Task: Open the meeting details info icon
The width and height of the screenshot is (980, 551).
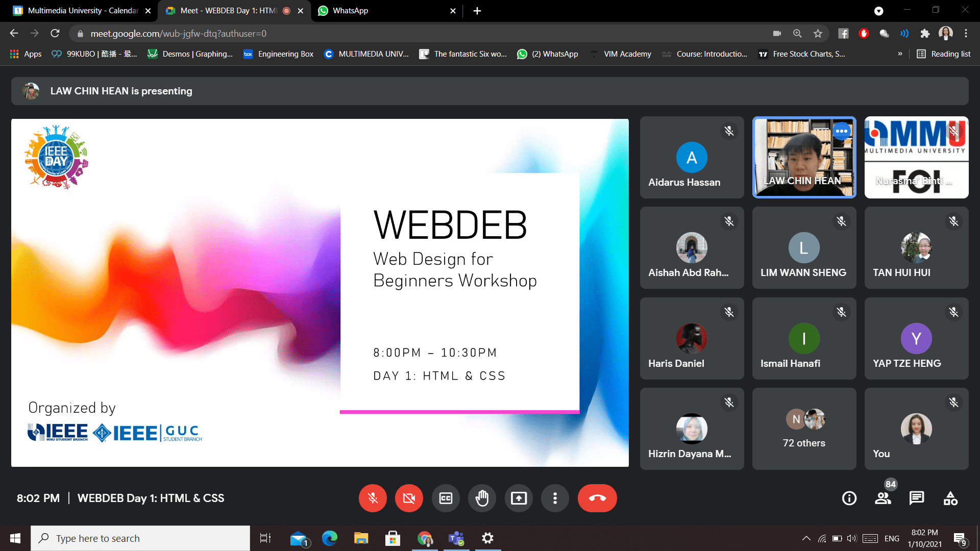Action: (849, 498)
